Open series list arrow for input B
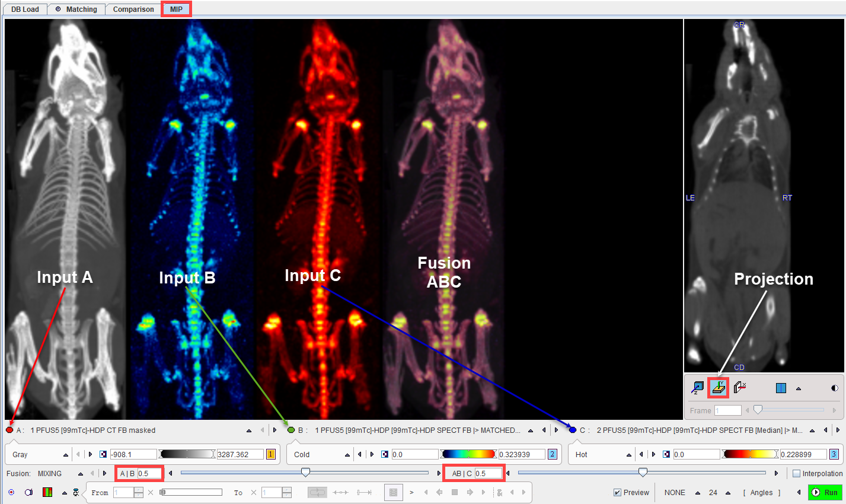Screen dimensions: 846x504 [531, 430]
